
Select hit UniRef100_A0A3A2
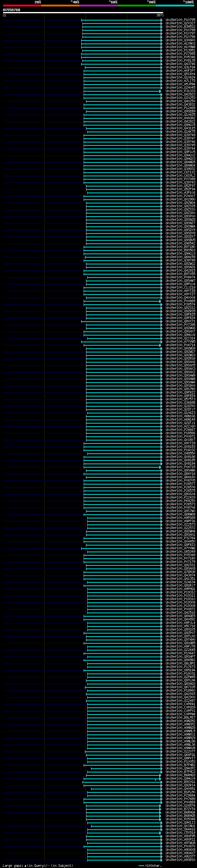180,118
